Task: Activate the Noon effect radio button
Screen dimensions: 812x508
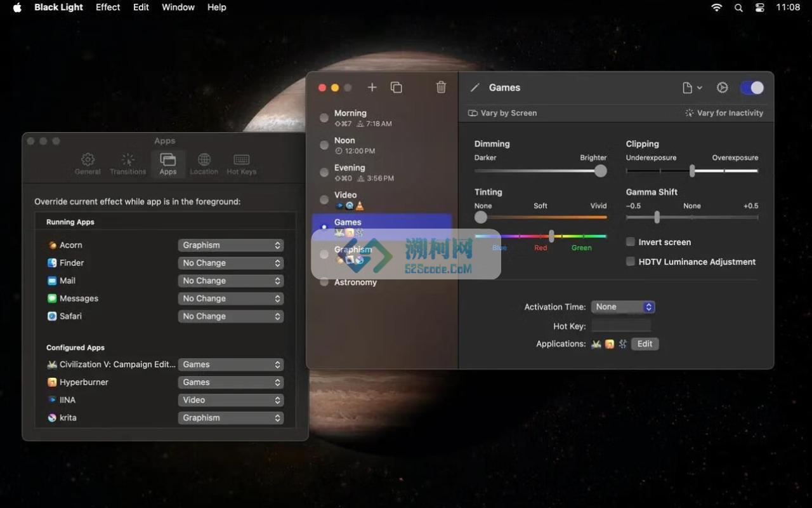Action: pos(324,145)
